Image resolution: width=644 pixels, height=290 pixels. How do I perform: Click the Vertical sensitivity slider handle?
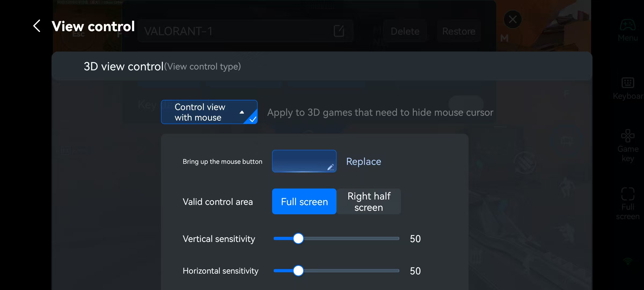[x=298, y=238]
